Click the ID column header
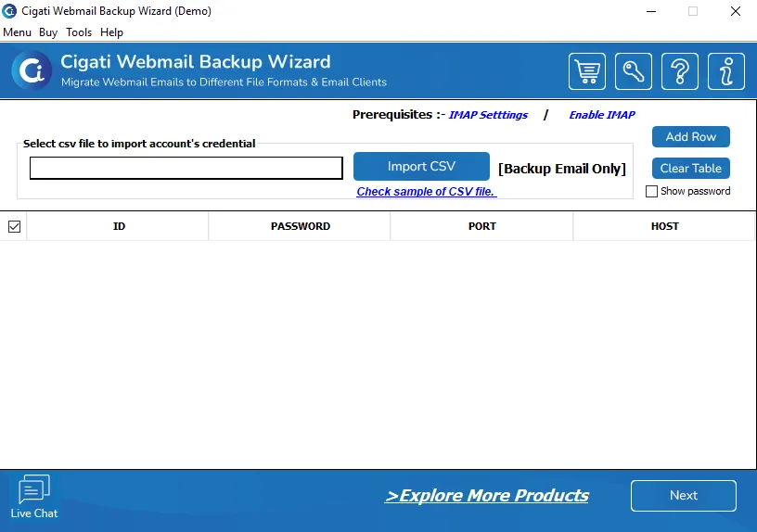The image size is (757, 532). click(x=119, y=226)
